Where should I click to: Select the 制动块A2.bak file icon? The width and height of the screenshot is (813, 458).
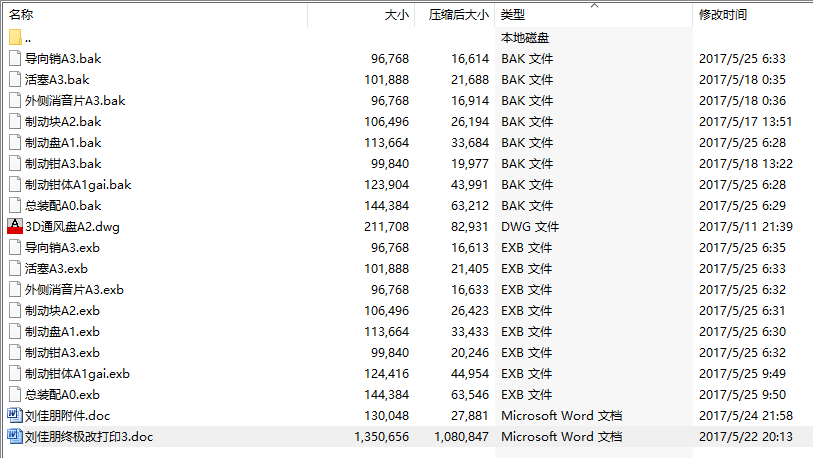15,121
